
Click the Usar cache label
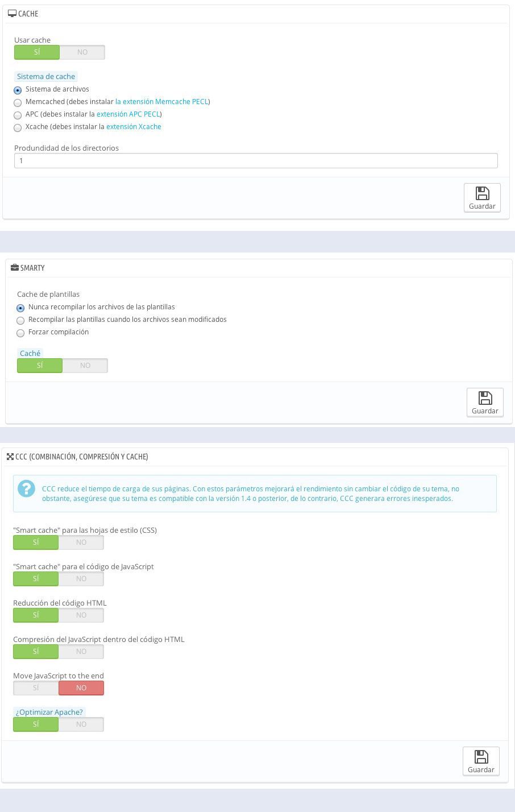[32, 40]
